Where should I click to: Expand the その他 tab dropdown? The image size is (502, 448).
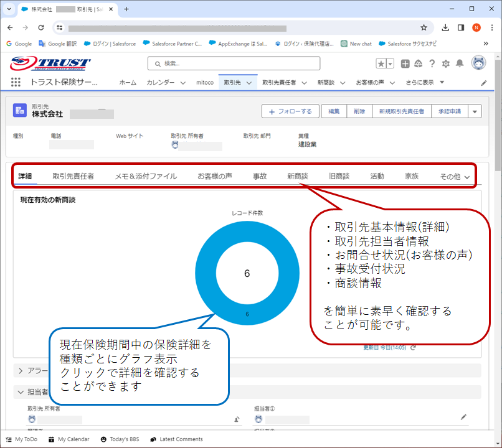(455, 177)
